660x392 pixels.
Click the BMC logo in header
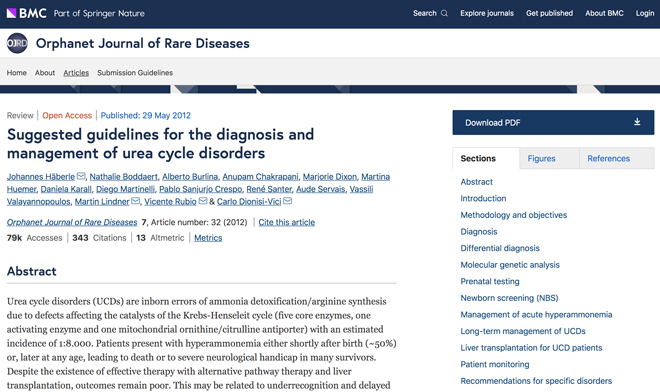[26, 13]
